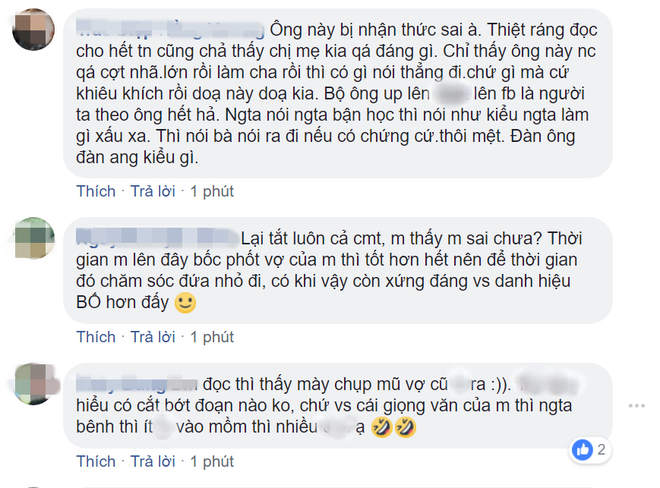Viewport: 660px width, 488px height.
Task: Like the 'Ông này bị nhận thức sai' comment via Thích
Action: tap(96, 191)
